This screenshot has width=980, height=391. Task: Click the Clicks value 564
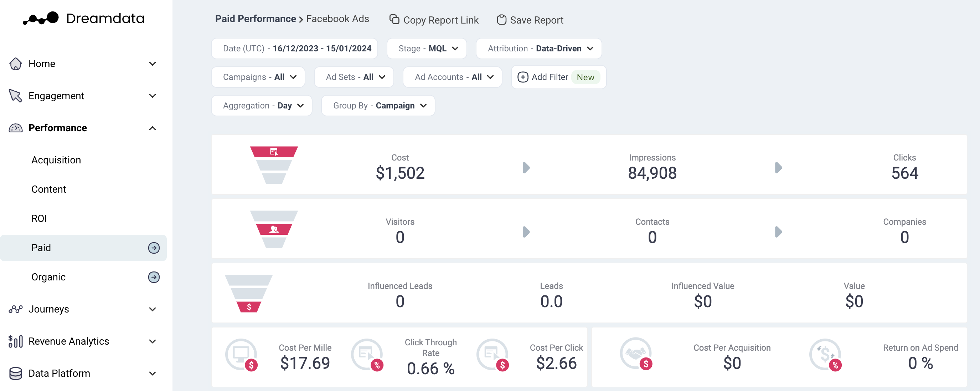click(x=905, y=173)
